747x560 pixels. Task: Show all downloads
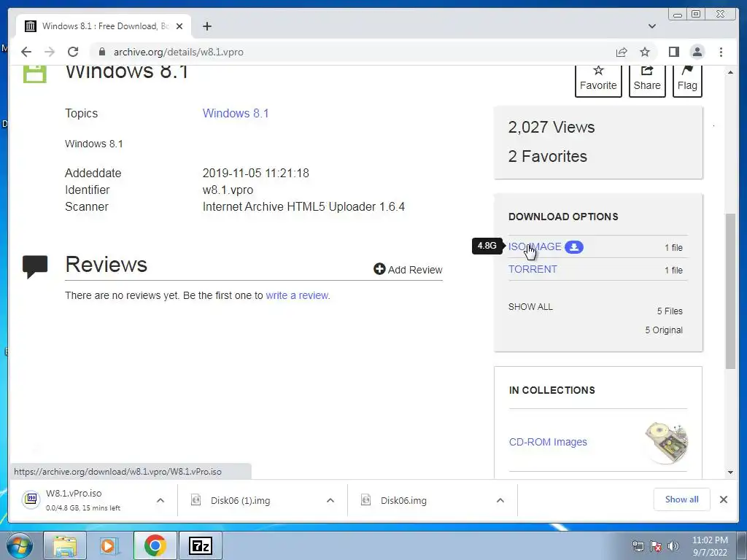click(x=682, y=499)
